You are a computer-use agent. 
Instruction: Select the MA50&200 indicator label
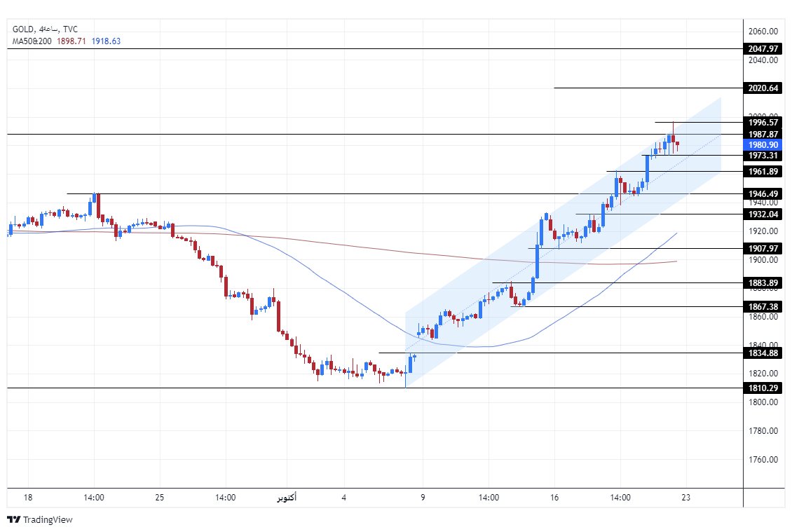[32, 41]
